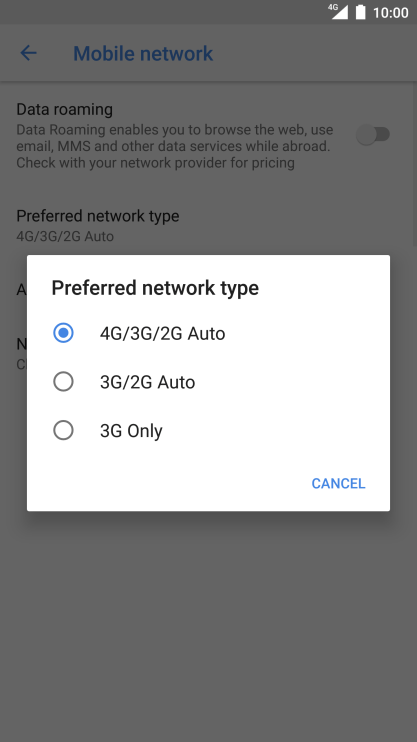Tap the partially hidden row starting with A

point(21,290)
